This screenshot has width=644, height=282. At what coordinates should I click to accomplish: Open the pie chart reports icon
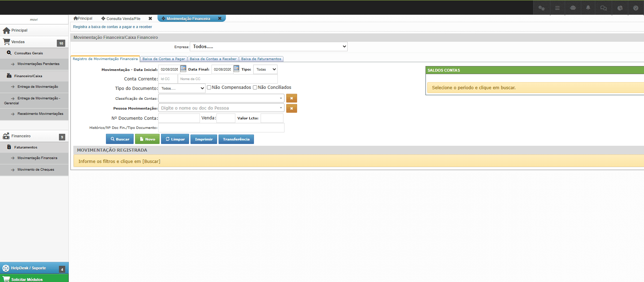(620, 8)
